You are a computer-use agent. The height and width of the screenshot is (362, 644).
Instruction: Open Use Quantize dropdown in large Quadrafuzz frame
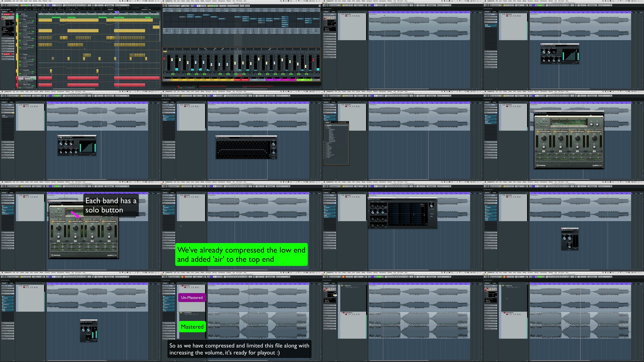pyautogui.click(x=592, y=96)
